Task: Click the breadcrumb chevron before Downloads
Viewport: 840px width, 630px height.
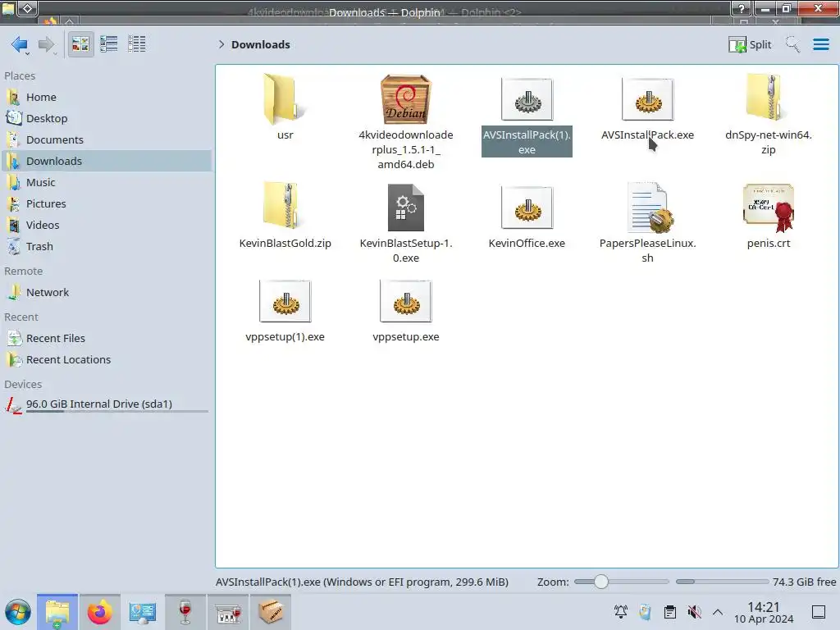Action: point(221,44)
